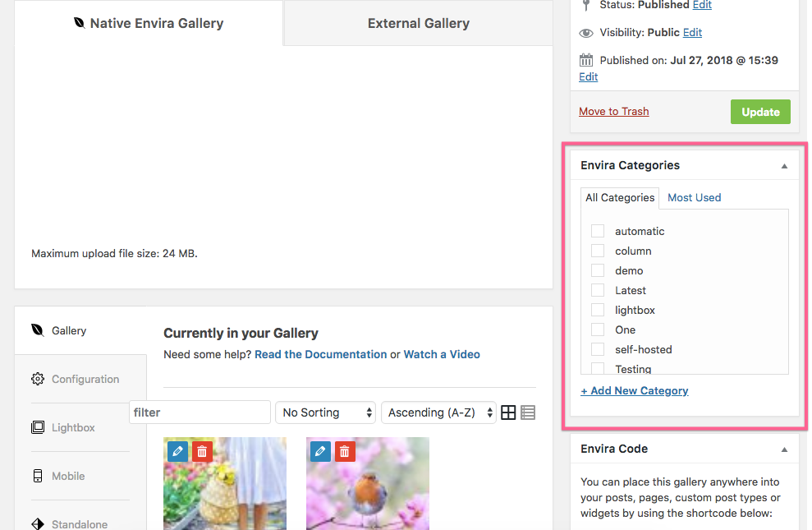812x530 pixels.
Task: Select the Most Used categories tab
Action: (694, 197)
